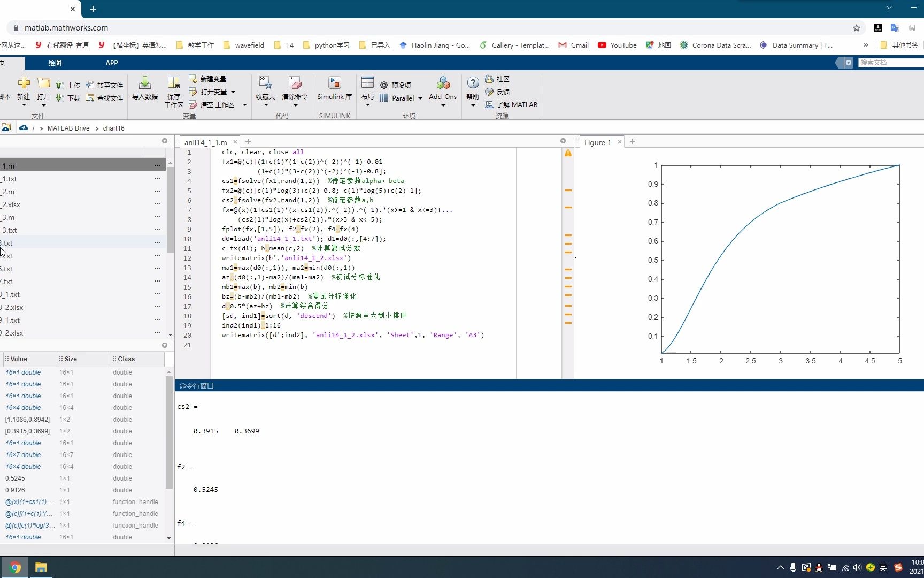Open options for _1.txt file row
This screenshot has height=578, width=924.
[157, 178]
